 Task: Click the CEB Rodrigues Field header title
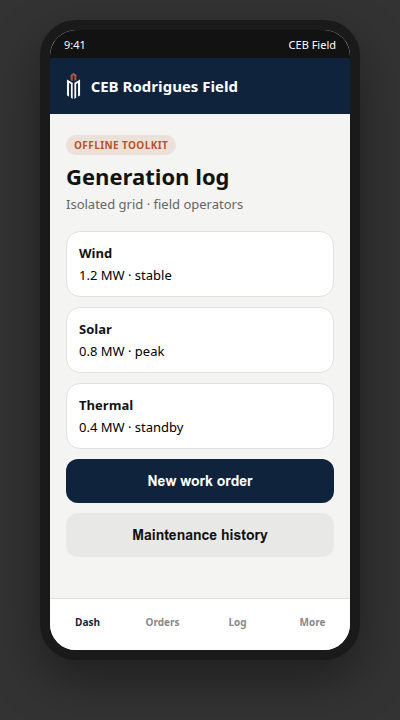(x=164, y=87)
